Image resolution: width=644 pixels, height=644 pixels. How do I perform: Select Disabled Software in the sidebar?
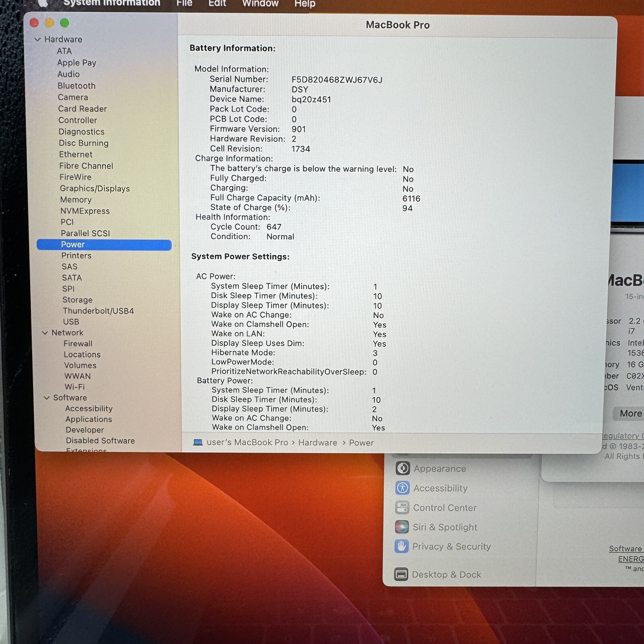point(101,441)
